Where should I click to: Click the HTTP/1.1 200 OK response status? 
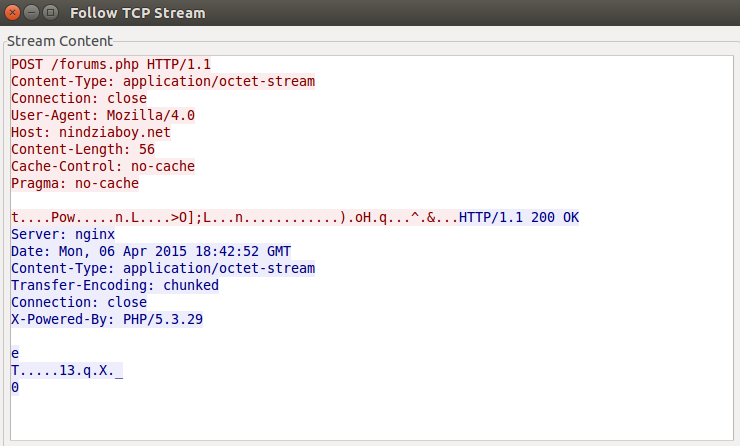pos(519,218)
